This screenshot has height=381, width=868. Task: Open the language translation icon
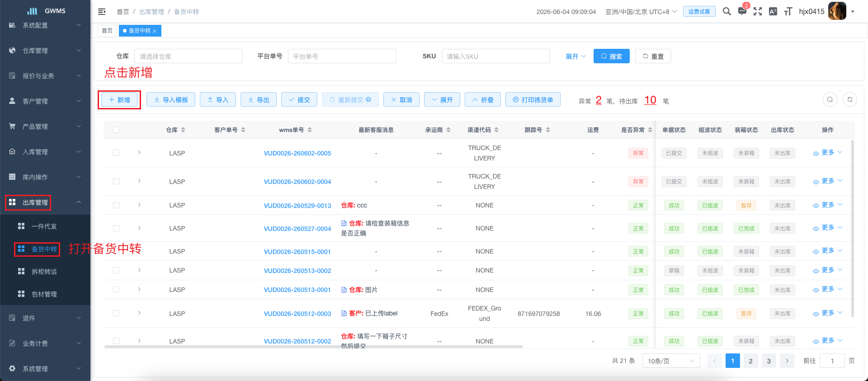pos(773,11)
